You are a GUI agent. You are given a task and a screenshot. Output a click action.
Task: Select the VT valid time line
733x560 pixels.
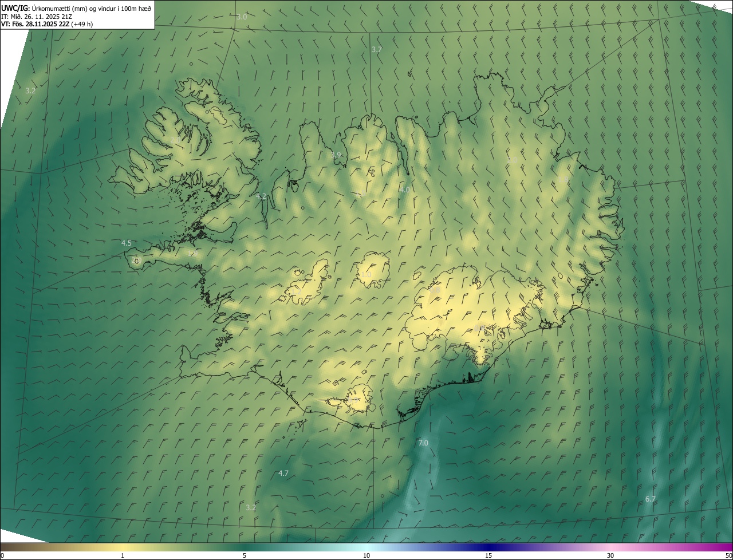pyautogui.click(x=47, y=24)
